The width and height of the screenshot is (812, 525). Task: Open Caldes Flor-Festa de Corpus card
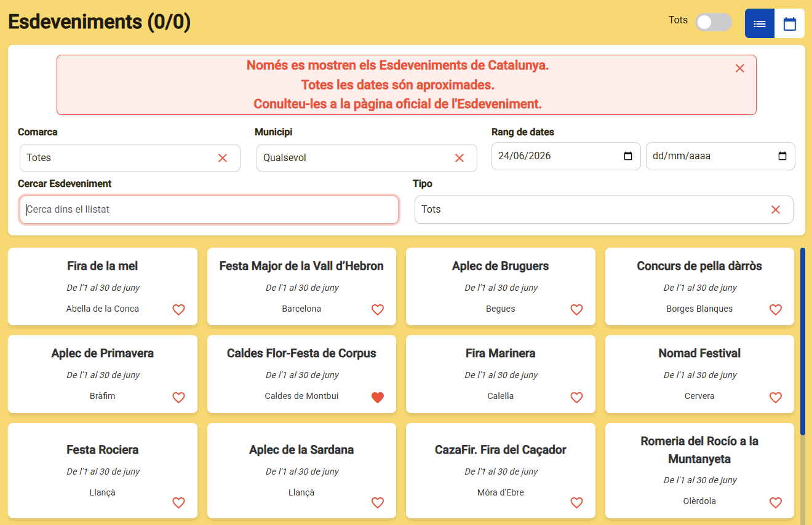point(301,374)
